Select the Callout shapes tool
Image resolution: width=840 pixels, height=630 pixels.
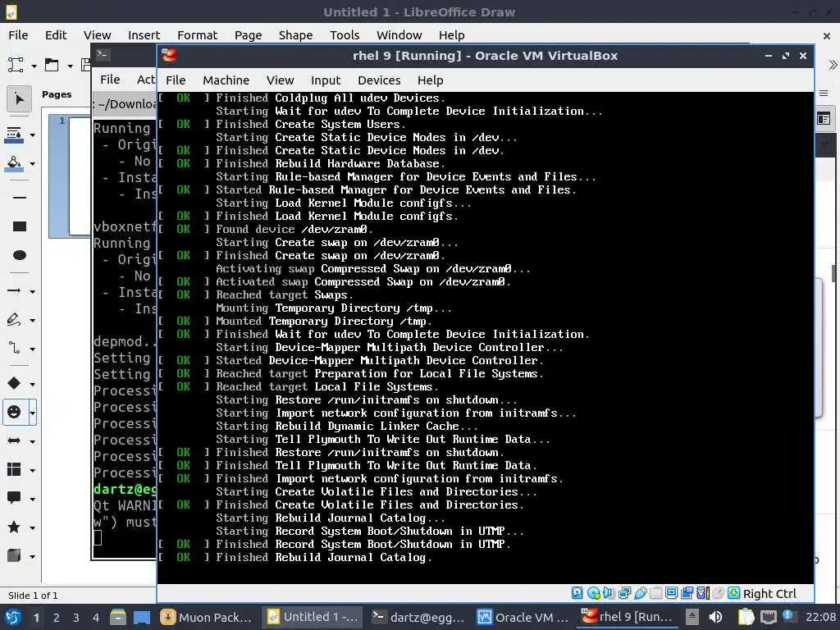pyautogui.click(x=15, y=498)
